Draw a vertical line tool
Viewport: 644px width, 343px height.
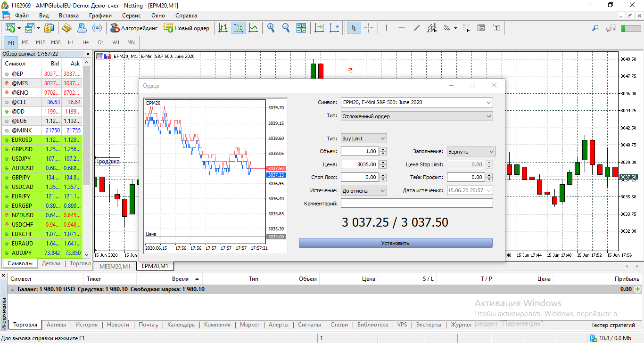[x=387, y=28]
